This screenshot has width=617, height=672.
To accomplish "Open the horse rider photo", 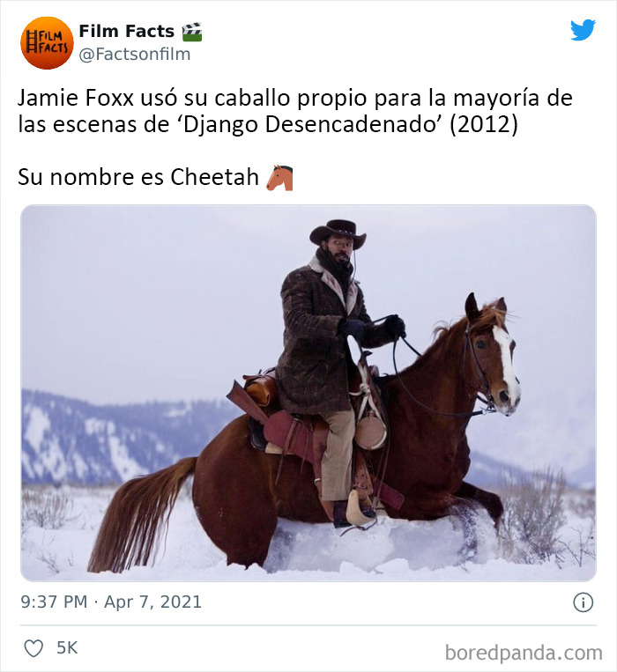I will point(308,393).
